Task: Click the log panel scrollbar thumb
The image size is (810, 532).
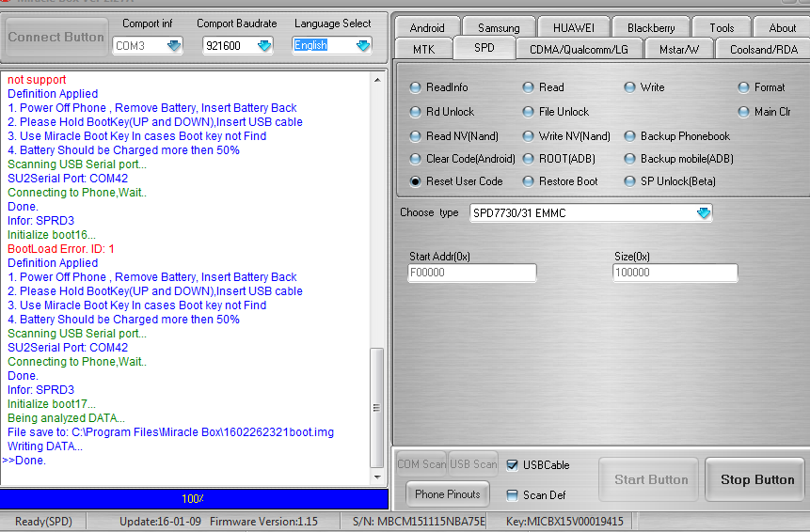Action: coord(377,408)
